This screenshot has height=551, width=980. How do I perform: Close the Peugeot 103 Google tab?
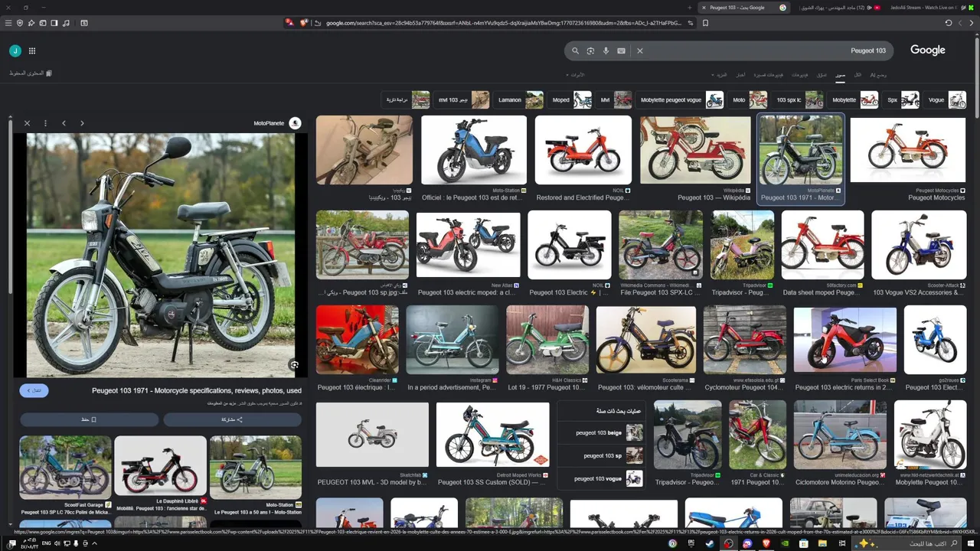[704, 8]
